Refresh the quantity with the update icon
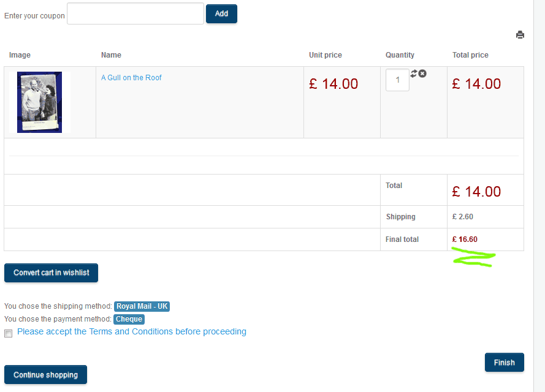Viewport: 545px width, 392px height. click(x=414, y=73)
